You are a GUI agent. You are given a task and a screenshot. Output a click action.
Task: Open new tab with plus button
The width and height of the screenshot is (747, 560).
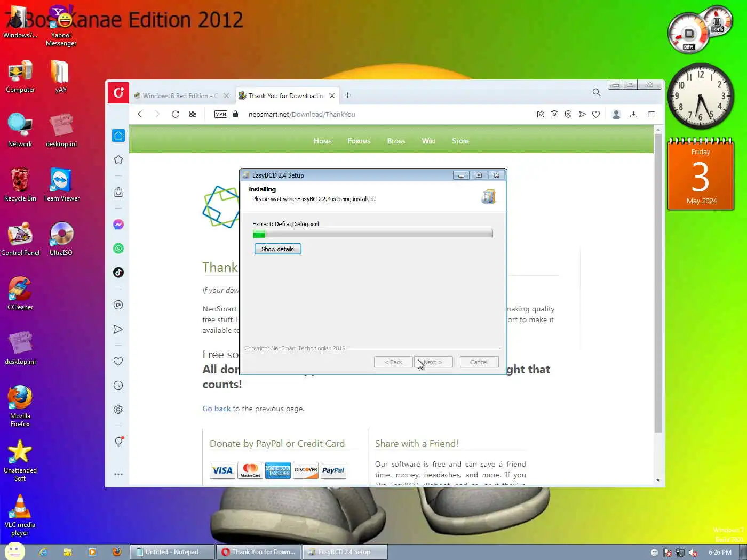tap(347, 95)
